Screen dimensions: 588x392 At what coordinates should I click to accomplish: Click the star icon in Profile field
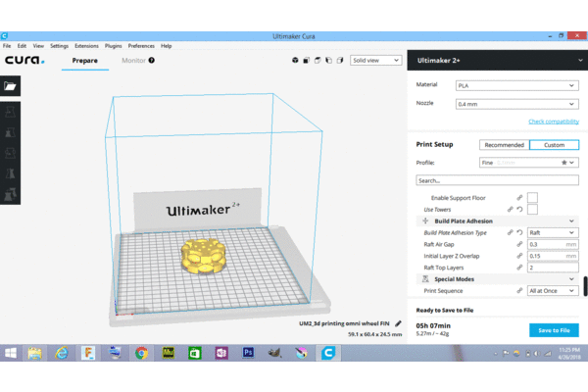point(564,163)
